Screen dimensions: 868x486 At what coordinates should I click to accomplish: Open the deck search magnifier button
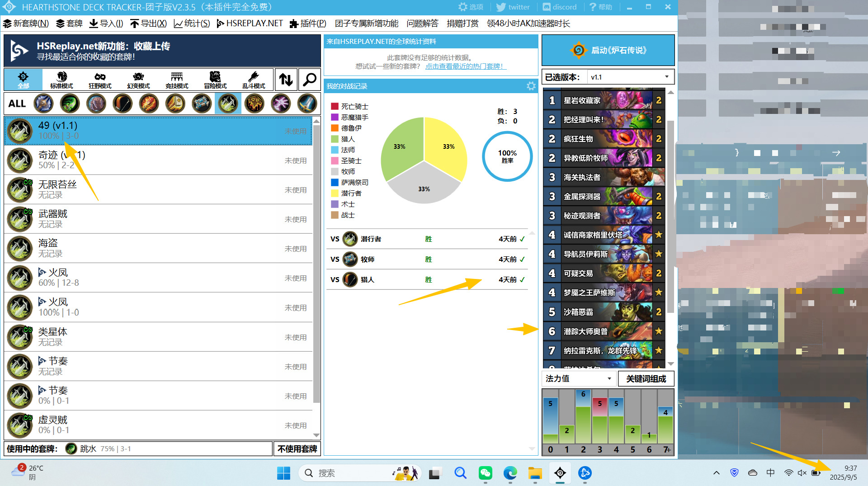coord(309,80)
